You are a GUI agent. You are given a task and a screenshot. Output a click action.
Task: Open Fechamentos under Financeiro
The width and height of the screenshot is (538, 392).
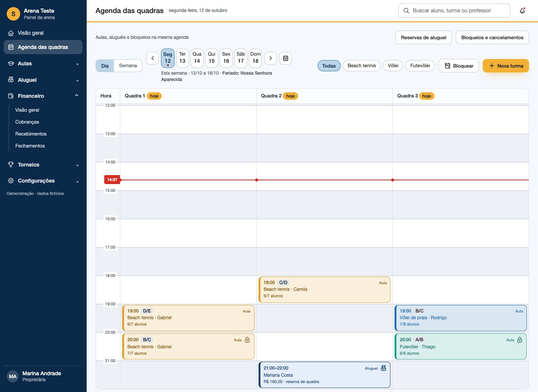(30, 146)
